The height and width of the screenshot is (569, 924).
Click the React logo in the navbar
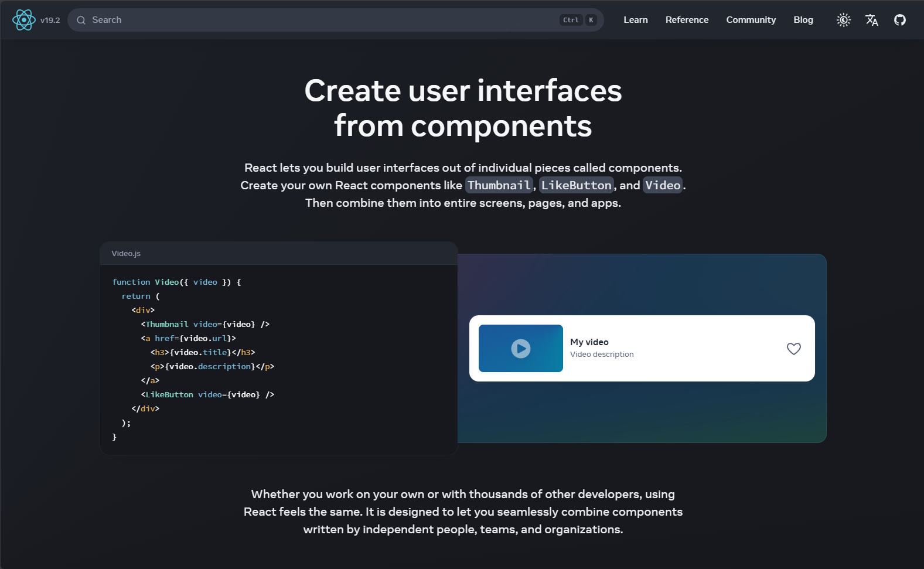(24, 20)
